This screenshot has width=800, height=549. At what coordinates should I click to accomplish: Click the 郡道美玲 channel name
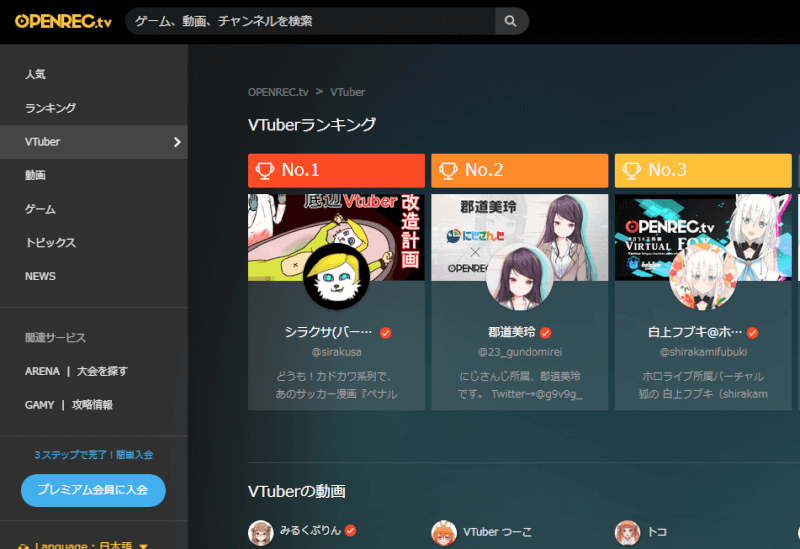[x=512, y=332]
